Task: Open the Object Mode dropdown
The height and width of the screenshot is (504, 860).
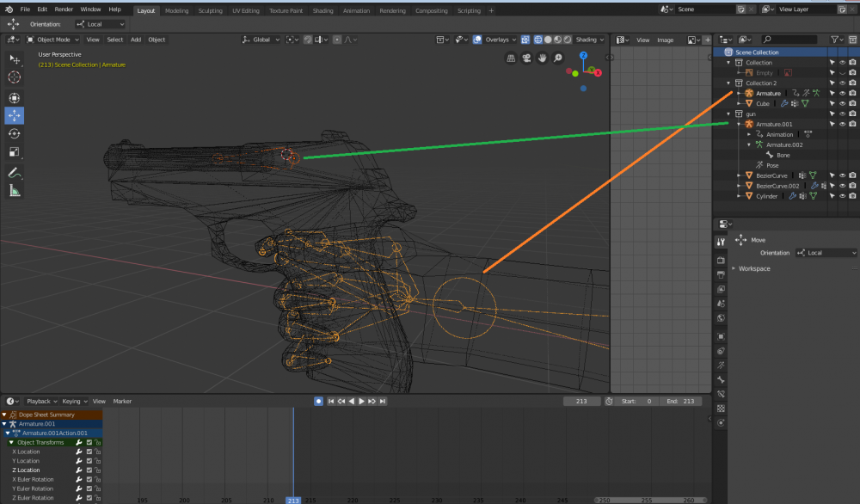Action: click(x=53, y=40)
